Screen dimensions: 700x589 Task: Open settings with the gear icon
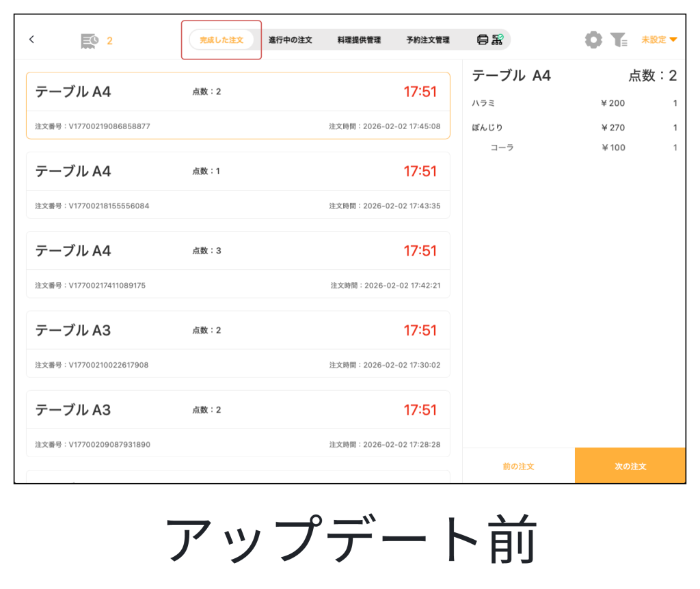(593, 40)
